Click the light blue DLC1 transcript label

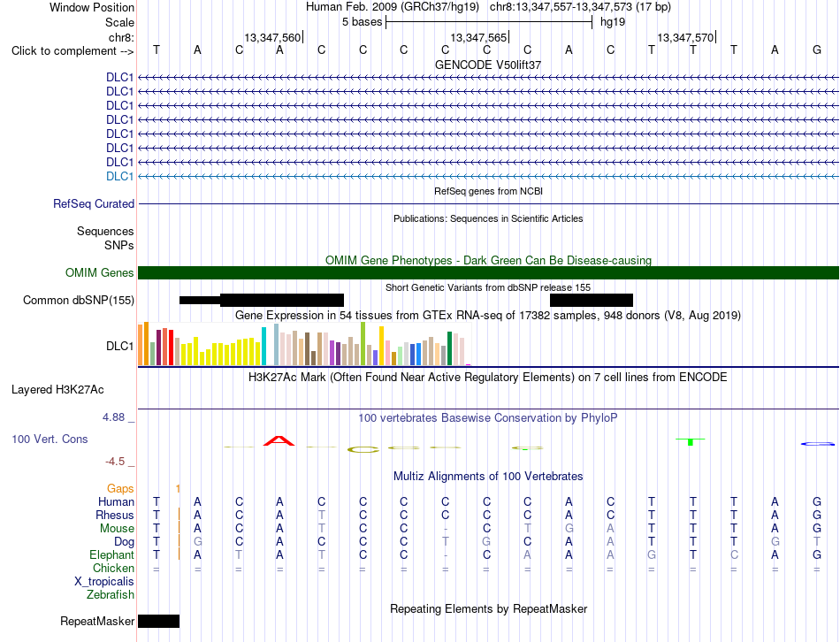[119, 176]
